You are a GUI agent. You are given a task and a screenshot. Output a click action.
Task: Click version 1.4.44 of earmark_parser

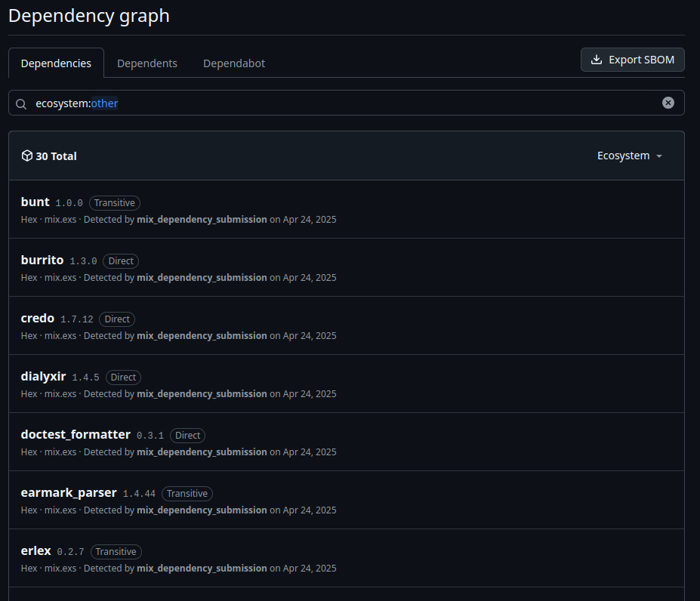point(139,494)
